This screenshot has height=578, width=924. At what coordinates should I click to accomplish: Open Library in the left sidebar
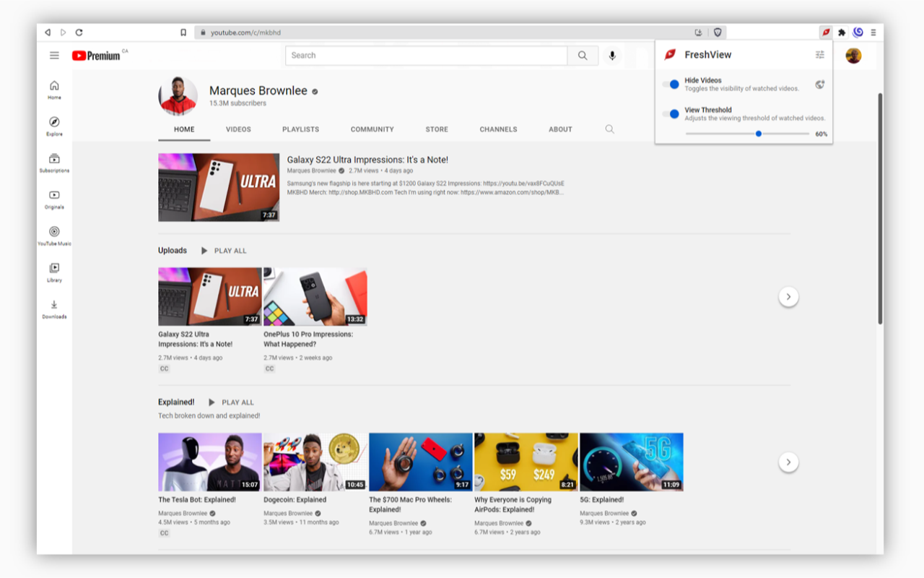click(54, 272)
